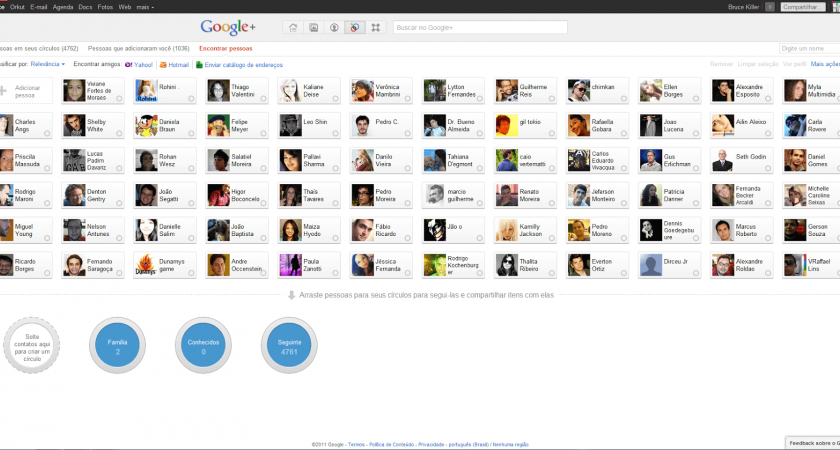Click the Conhecidos circle
The width and height of the screenshot is (840, 450).
pyautogui.click(x=203, y=345)
